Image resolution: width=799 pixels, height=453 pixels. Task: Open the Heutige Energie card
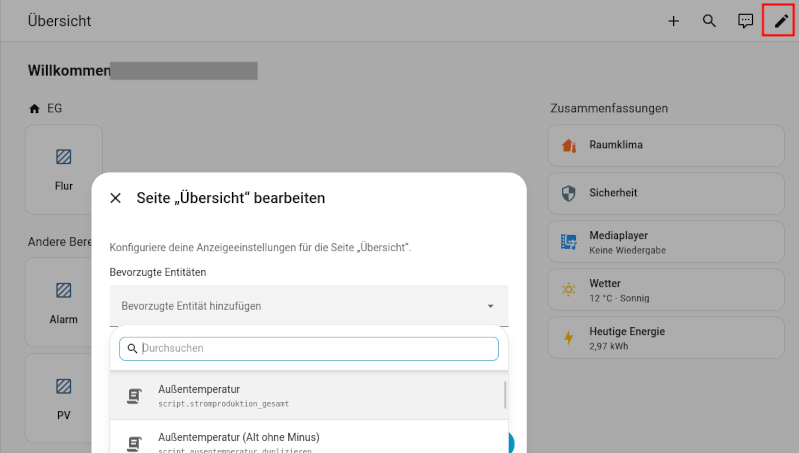point(664,337)
